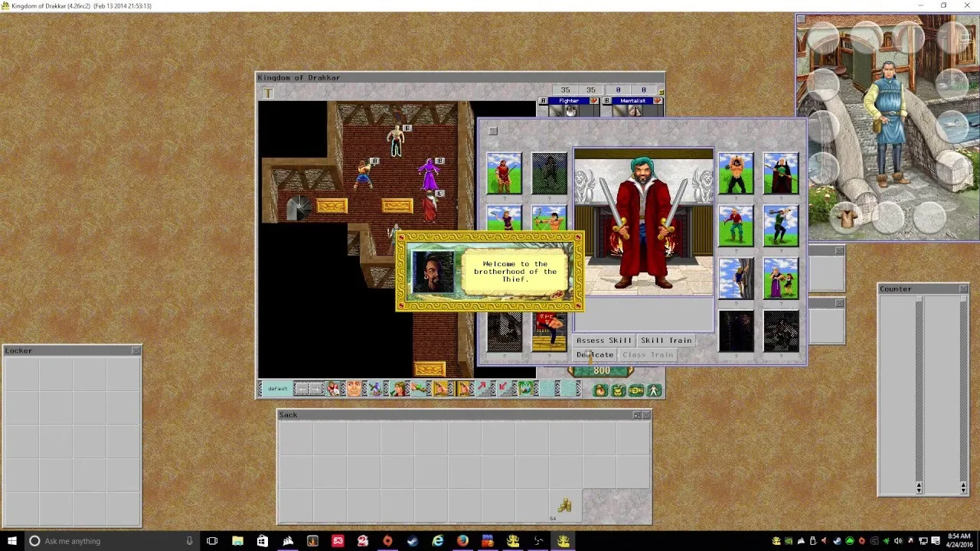
Task: Click the woman with green checkmark hotbar icon
Action: click(397, 389)
